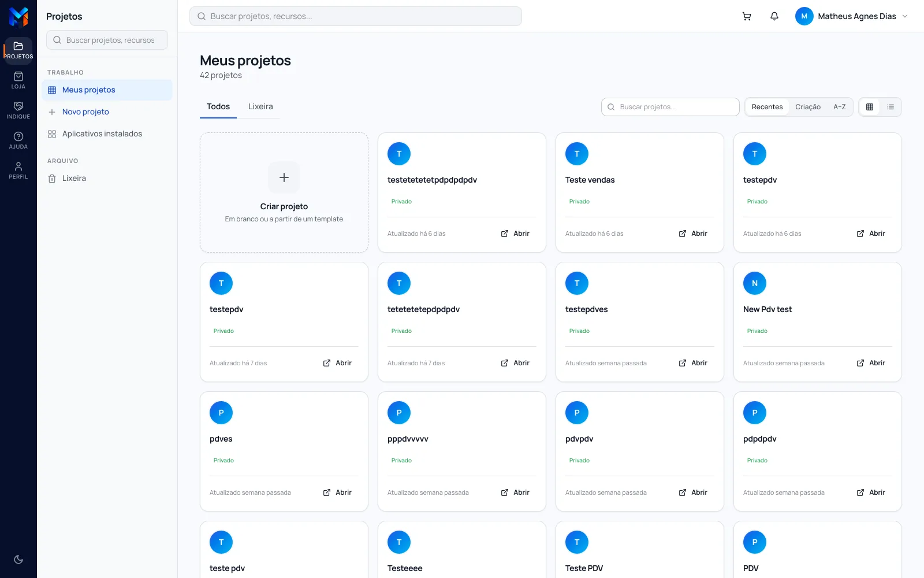Focus the sidebar search projetos, recursos field
The height and width of the screenshot is (578, 924).
107,40
